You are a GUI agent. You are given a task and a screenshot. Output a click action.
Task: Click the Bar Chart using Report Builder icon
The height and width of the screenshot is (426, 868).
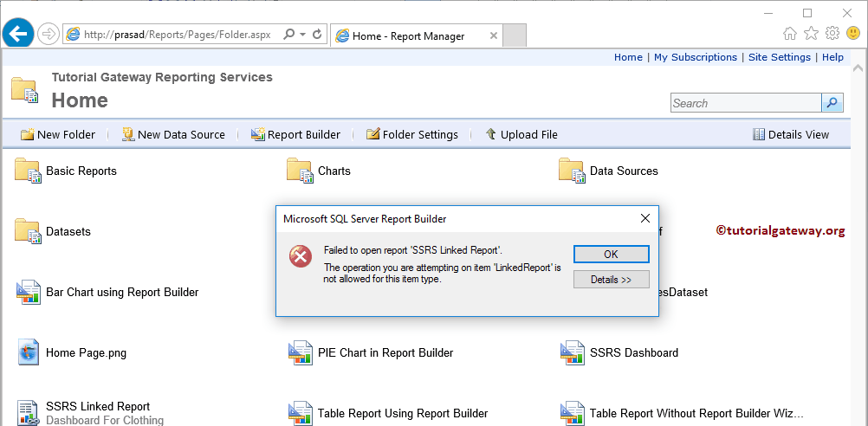click(29, 292)
